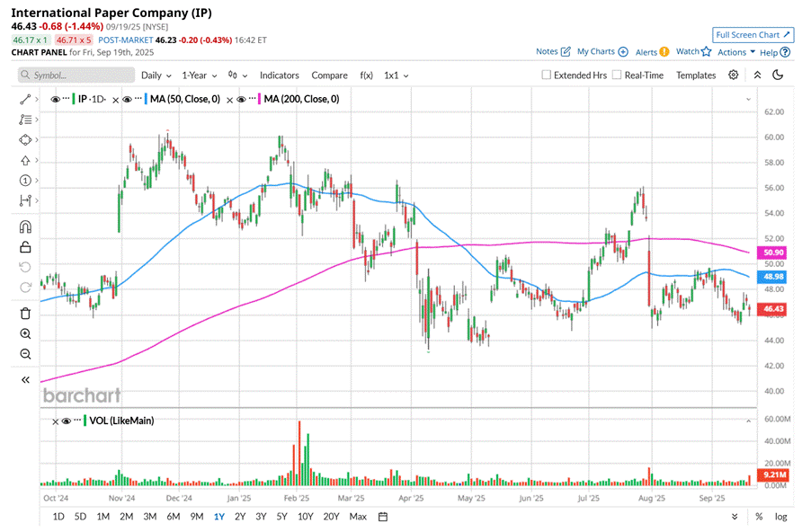
Task: Open Notes editor
Action: (x=553, y=51)
